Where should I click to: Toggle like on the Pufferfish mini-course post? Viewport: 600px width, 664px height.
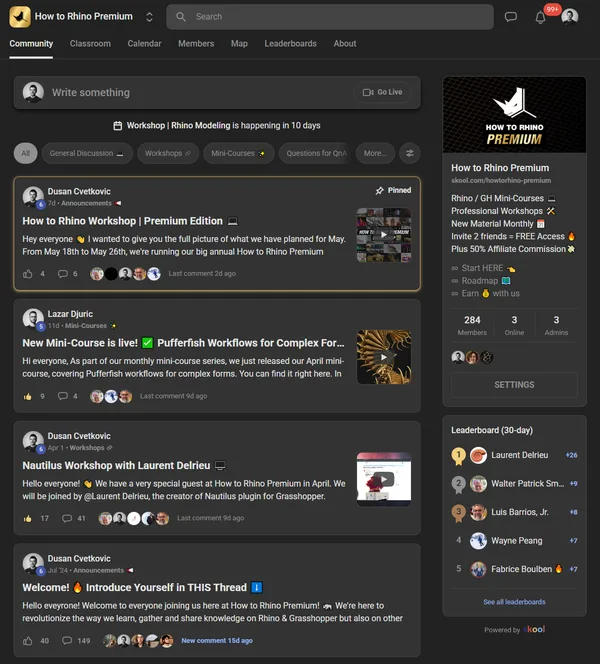[28, 396]
